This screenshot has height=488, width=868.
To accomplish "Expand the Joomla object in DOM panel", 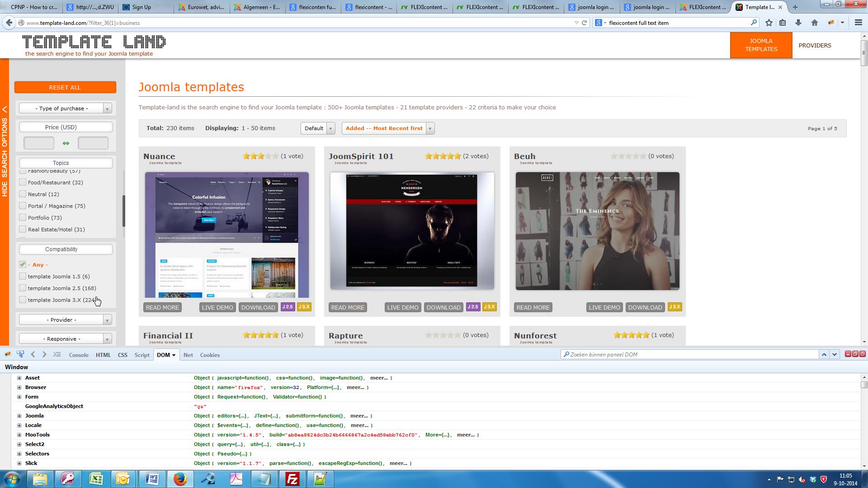I will pos(19,416).
